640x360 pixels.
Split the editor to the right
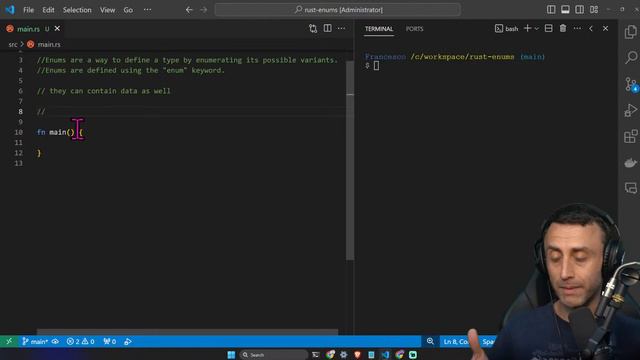point(327,29)
